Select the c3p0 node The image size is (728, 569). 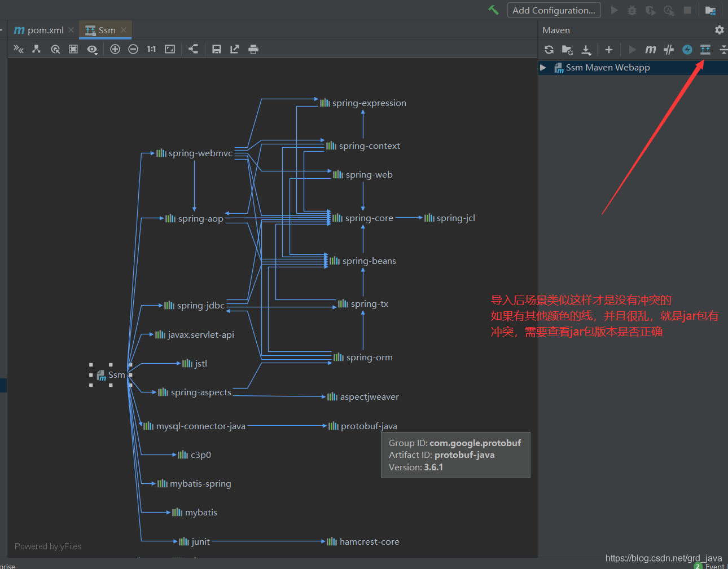pos(194,455)
